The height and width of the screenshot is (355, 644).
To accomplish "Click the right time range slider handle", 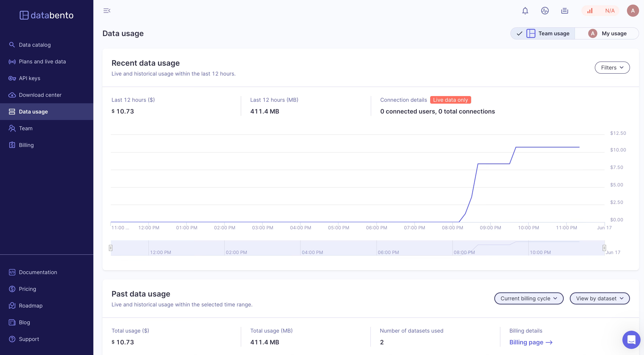I will click(604, 248).
